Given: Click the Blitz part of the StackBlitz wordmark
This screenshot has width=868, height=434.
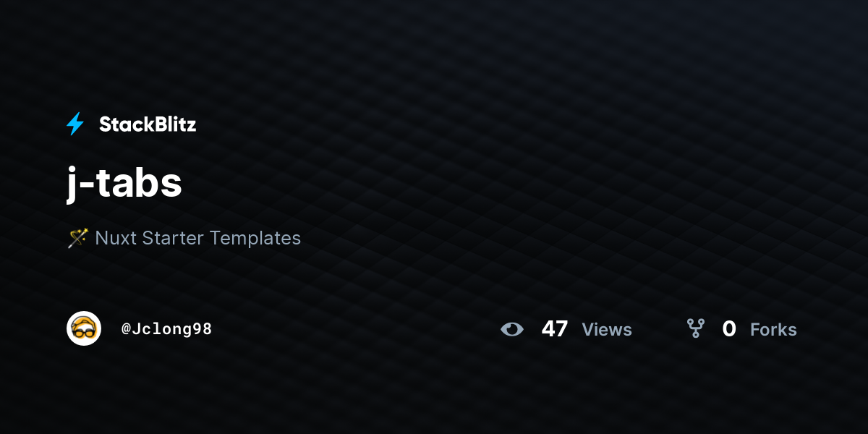Looking at the screenshot, I should (x=173, y=124).
